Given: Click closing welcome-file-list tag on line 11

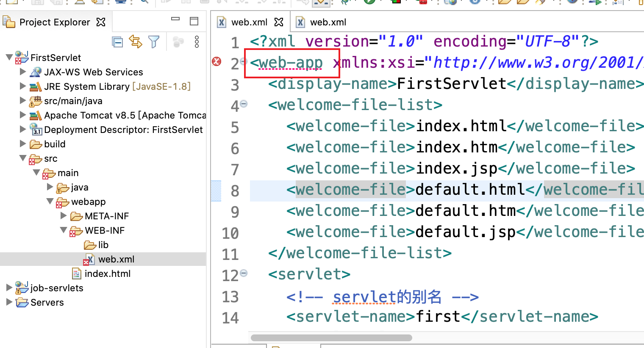Looking at the screenshot, I should [360, 253].
